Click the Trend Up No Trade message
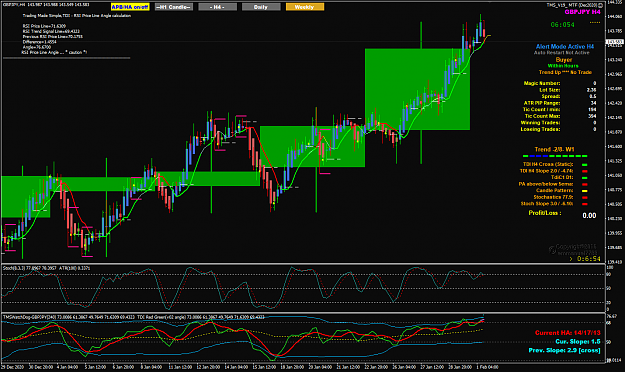The image size is (625, 372). click(x=565, y=73)
